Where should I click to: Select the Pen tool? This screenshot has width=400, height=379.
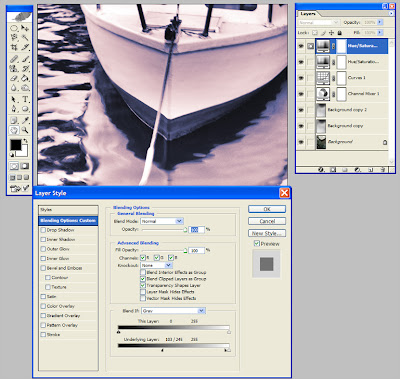(x=14, y=109)
